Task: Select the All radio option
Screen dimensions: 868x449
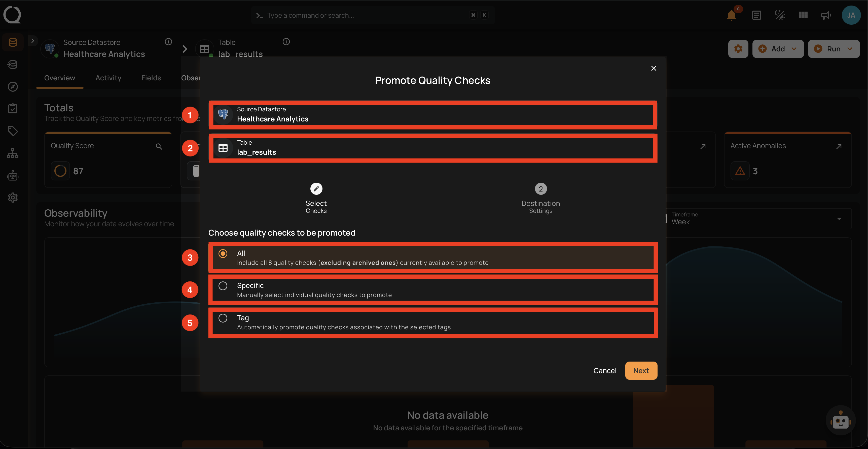Action: click(223, 253)
